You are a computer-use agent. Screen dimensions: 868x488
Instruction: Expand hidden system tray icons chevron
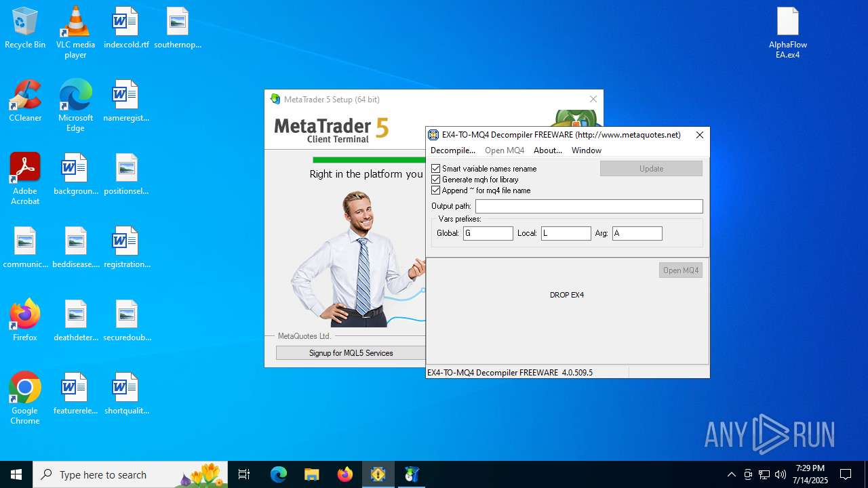(731, 474)
